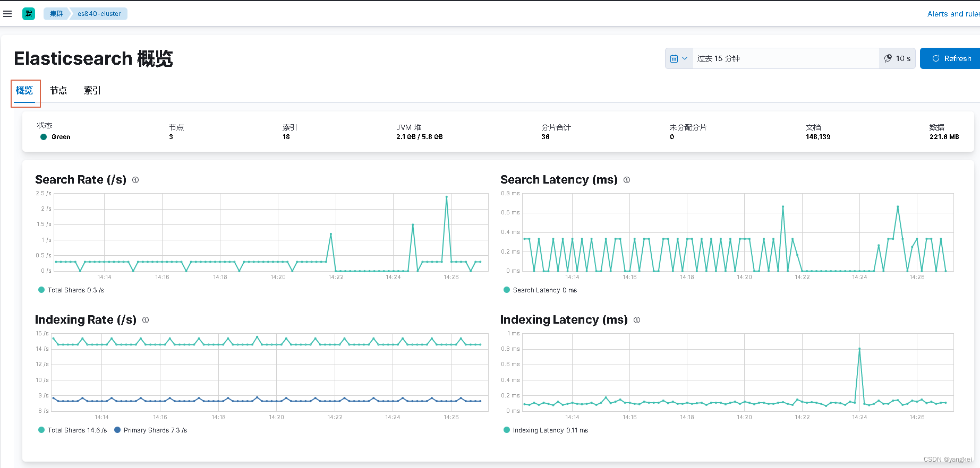This screenshot has height=468, width=980.
Task: Click the Search Latency info icon
Action: [x=627, y=180]
